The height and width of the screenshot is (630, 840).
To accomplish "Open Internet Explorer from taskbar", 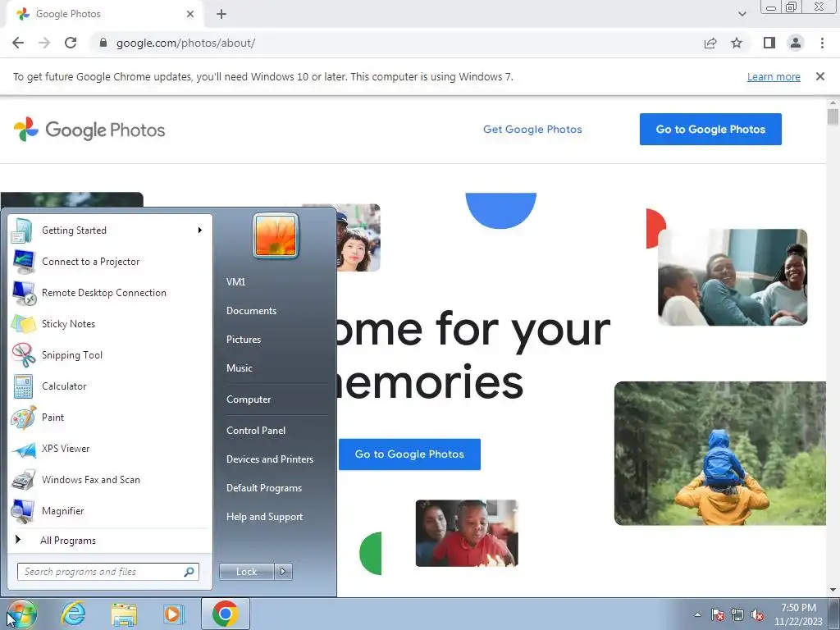I will coord(73,614).
